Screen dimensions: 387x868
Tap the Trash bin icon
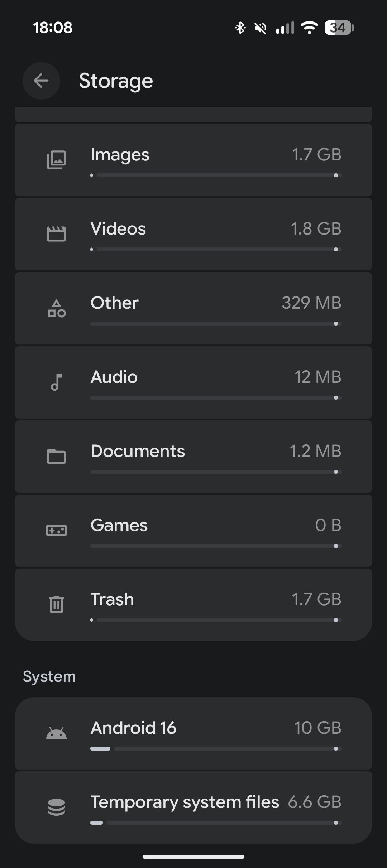tap(56, 604)
